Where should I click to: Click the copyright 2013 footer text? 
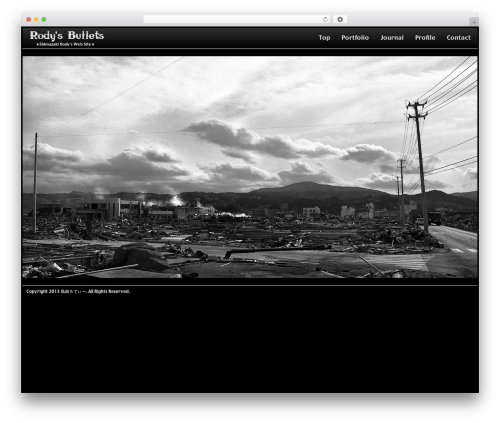point(78,291)
